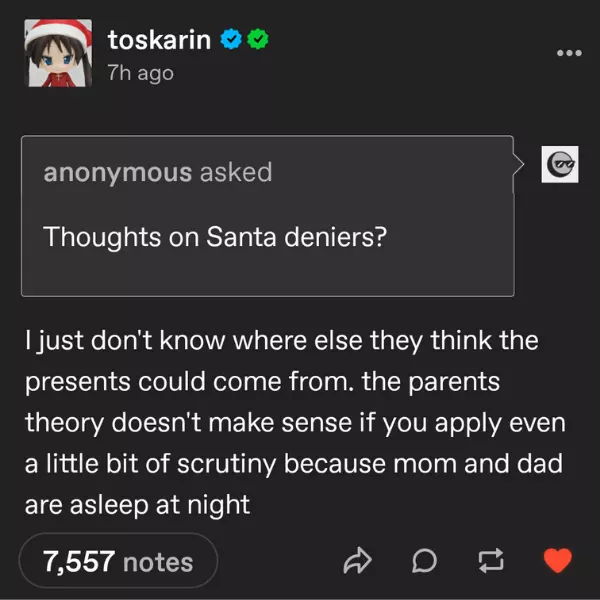
Task: Click the answer text about presents
Action: pos(292,423)
